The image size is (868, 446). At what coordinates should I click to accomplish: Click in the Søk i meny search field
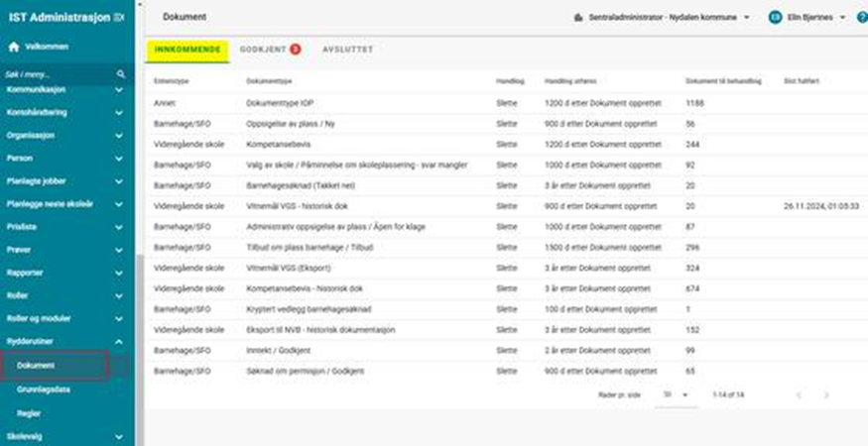tap(58, 74)
